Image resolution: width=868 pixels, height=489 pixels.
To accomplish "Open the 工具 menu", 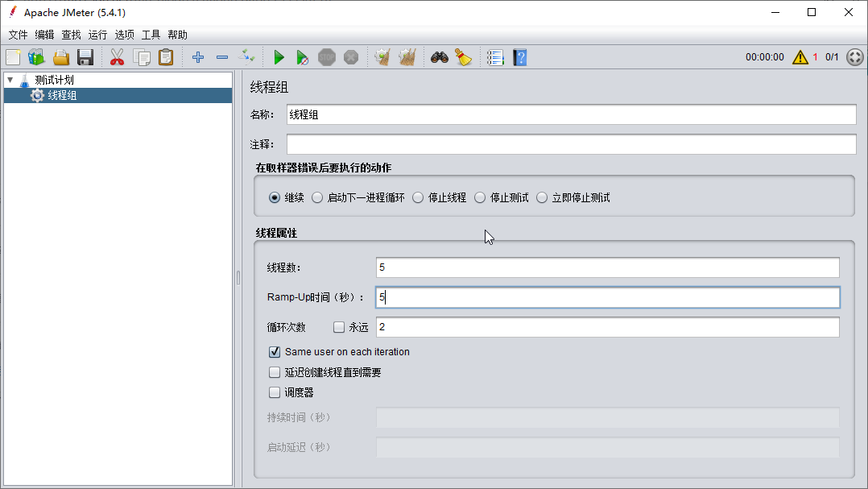I will click(x=151, y=35).
